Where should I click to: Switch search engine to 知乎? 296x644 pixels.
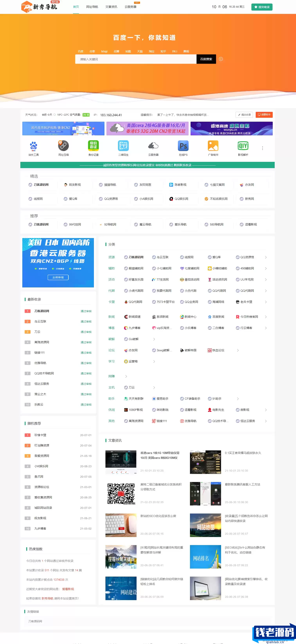pyautogui.click(x=163, y=51)
